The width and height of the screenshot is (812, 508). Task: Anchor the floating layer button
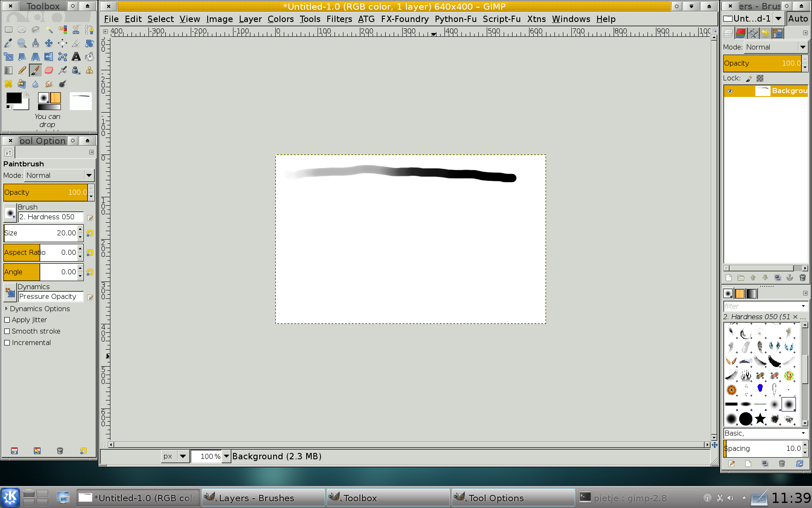pyautogui.click(x=790, y=278)
